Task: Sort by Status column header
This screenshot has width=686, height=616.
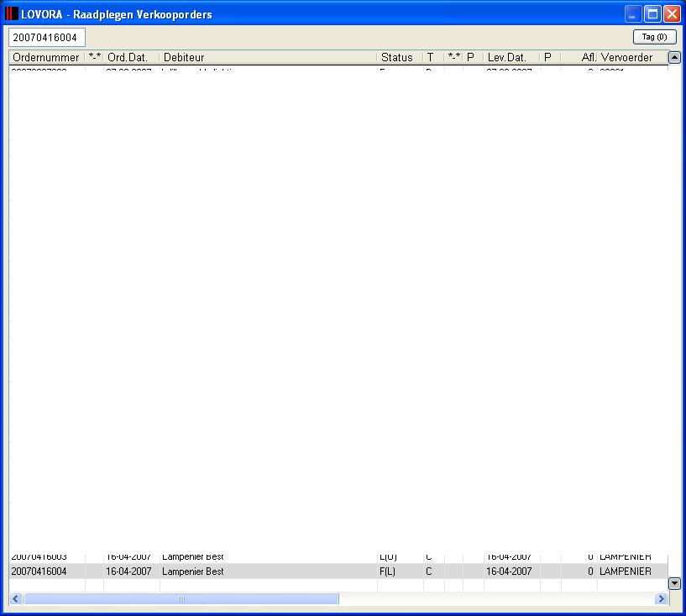Action: click(x=400, y=57)
